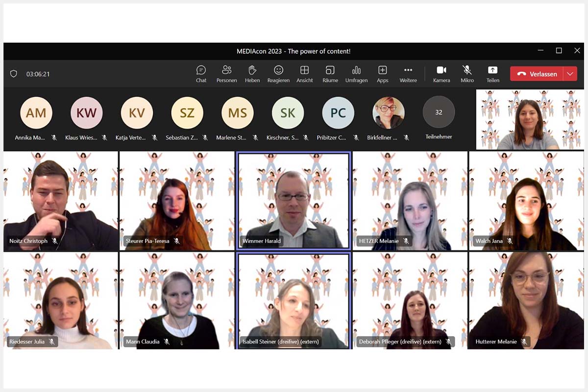Open the Ansicht view layout menu
Viewport: 588px width, 392px height.
click(304, 73)
